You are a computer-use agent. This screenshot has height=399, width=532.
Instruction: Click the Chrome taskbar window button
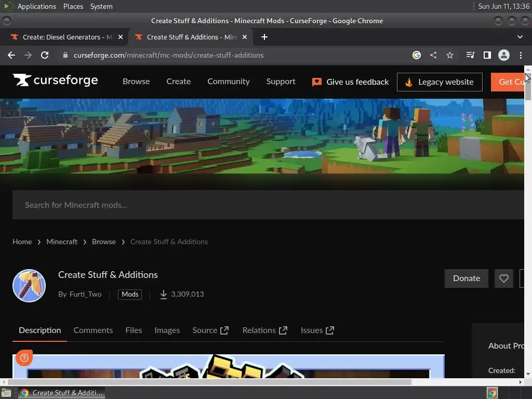pyautogui.click(x=61, y=393)
